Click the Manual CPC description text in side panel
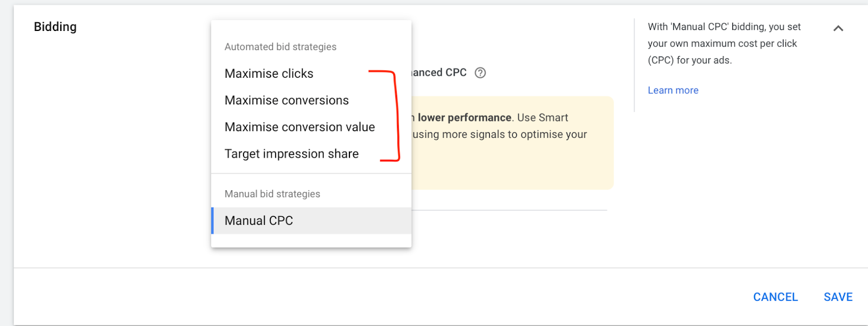 coord(724,43)
